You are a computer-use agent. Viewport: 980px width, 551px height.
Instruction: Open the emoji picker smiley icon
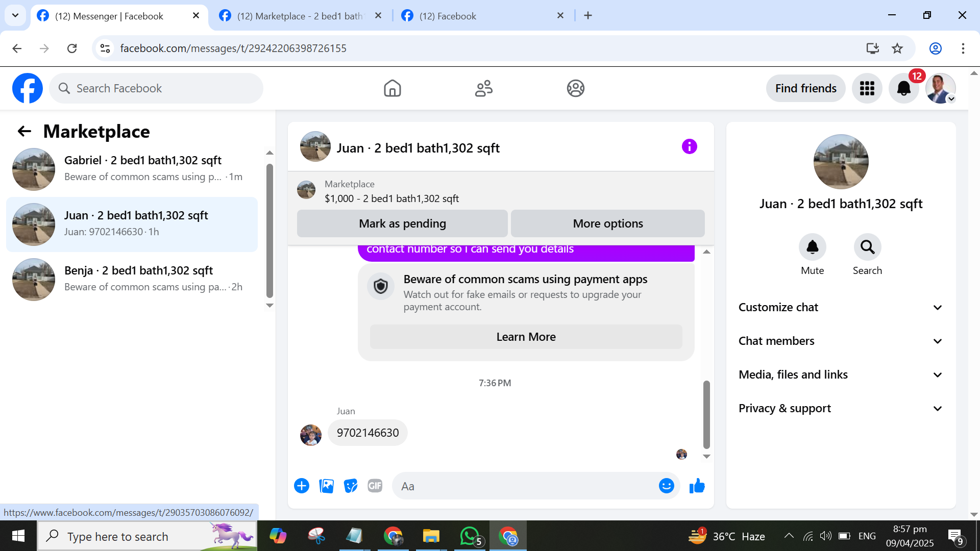(666, 486)
